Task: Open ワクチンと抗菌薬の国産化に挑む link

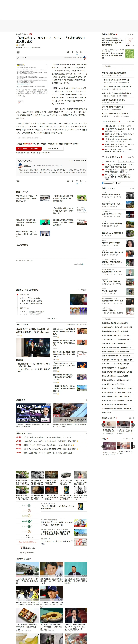Action: (x=114, y=73)
